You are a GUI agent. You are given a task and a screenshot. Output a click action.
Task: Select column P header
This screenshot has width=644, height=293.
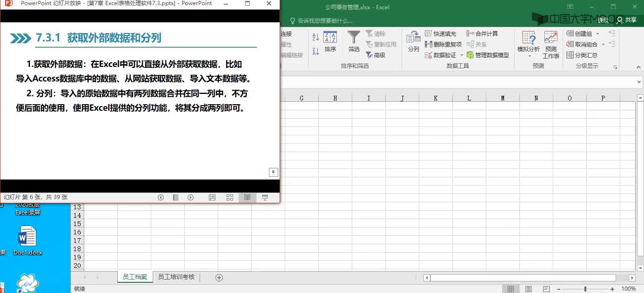coord(603,98)
